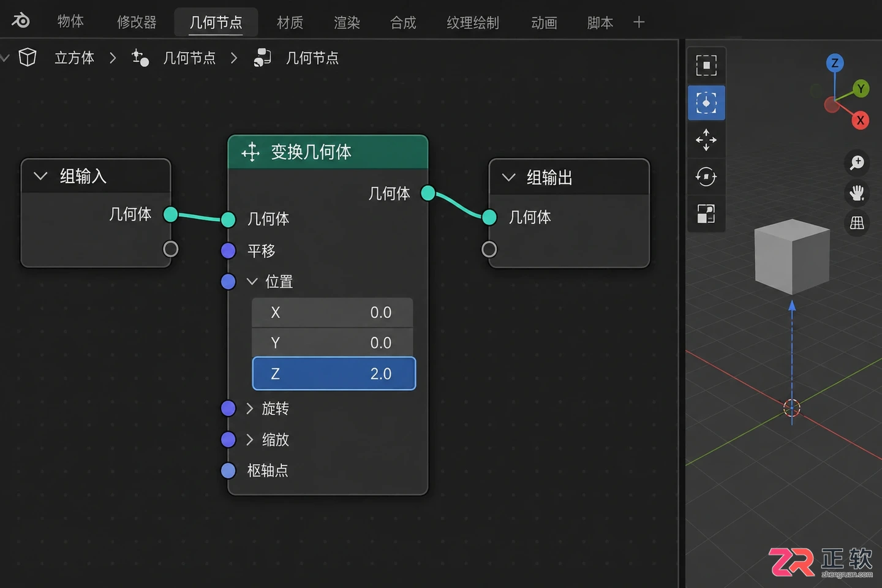Click the breadcrumb dropdown arrow at far left

click(x=6, y=58)
